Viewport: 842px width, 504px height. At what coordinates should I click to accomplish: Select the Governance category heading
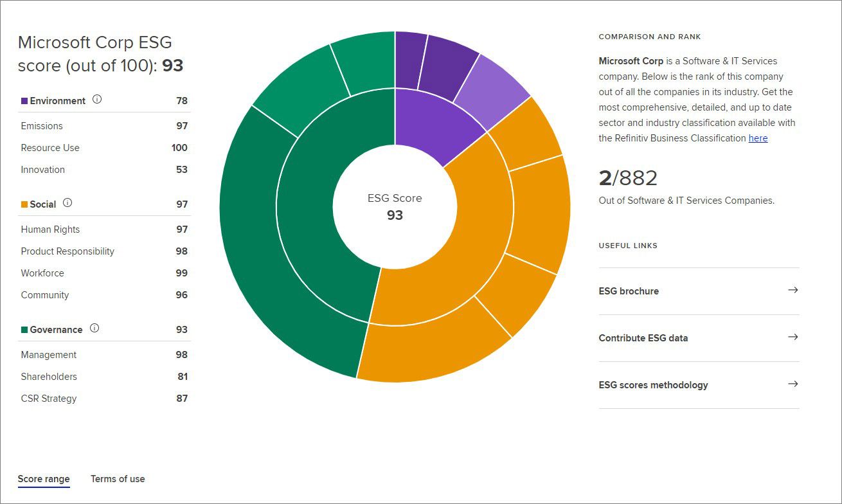tap(56, 330)
